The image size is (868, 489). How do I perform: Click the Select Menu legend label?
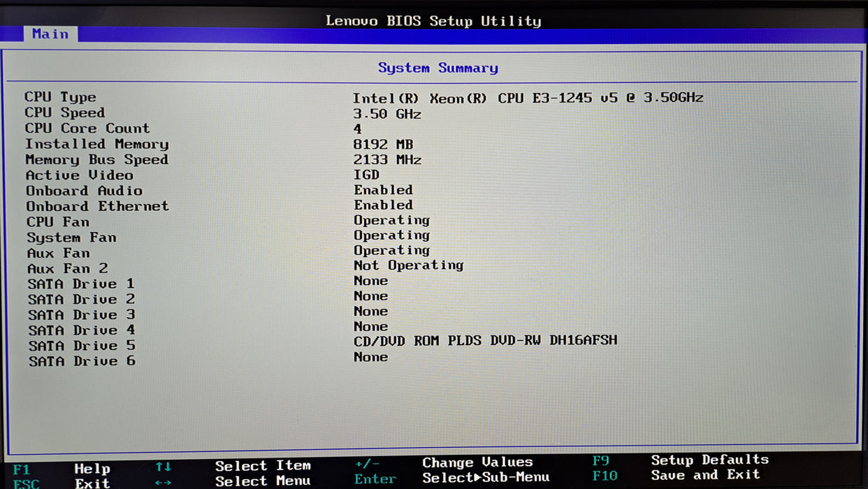tap(263, 481)
